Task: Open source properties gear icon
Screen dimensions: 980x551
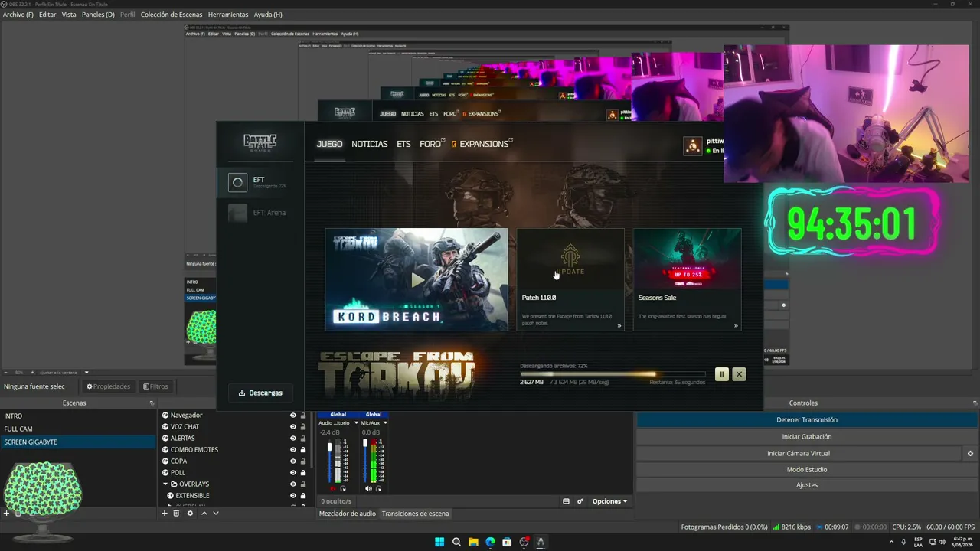Action: point(190,514)
